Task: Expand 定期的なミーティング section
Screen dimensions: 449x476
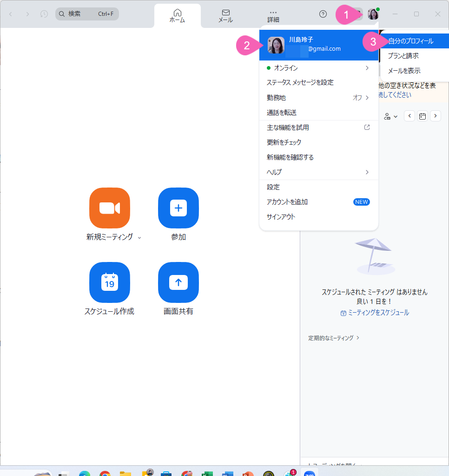Action: (x=334, y=338)
